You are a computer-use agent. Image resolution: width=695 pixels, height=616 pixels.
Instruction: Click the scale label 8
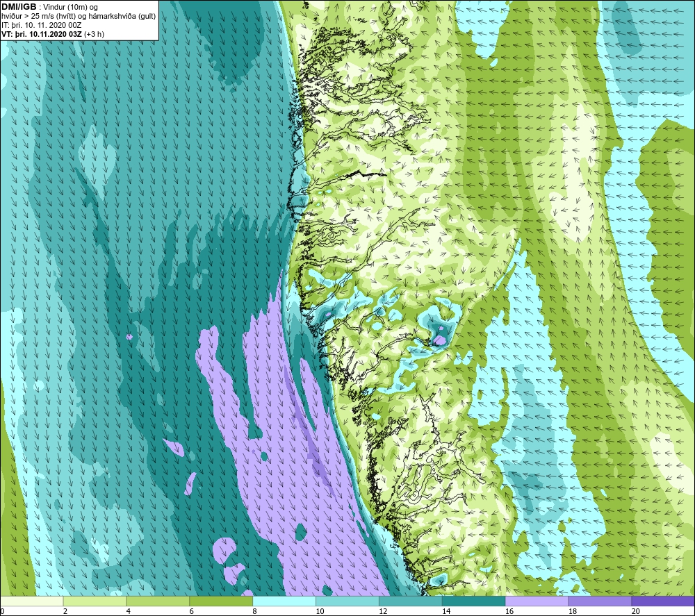[x=255, y=611]
